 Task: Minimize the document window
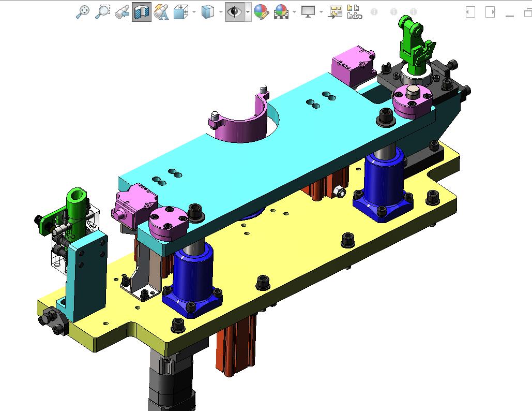[510, 16]
